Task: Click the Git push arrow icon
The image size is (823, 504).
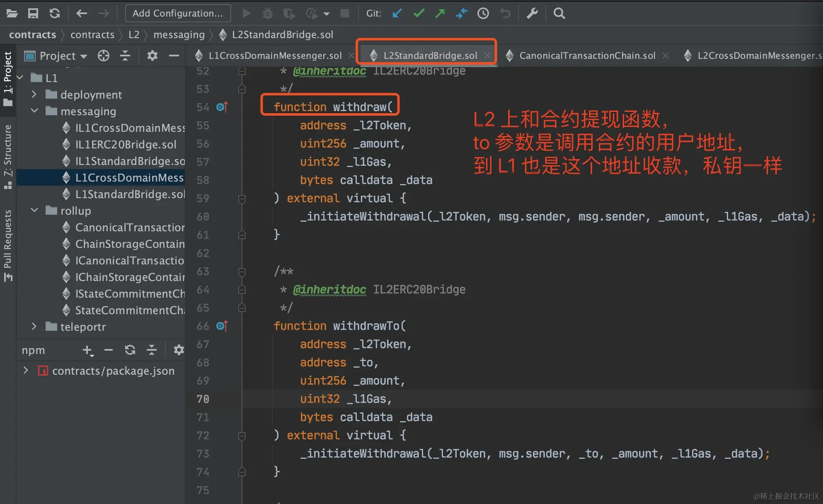Action: pos(440,13)
